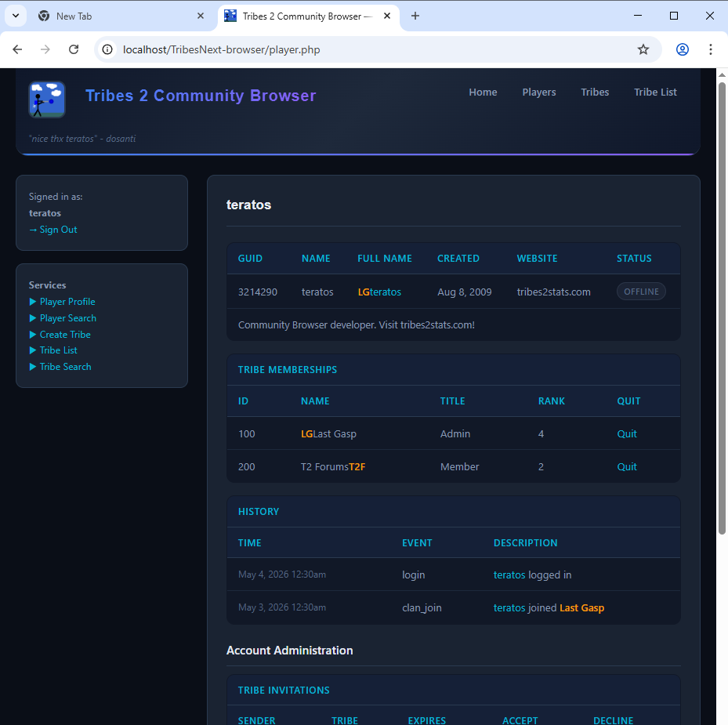The width and height of the screenshot is (728, 725).
Task: Click the page vertical scrollbar
Action: coord(722,308)
